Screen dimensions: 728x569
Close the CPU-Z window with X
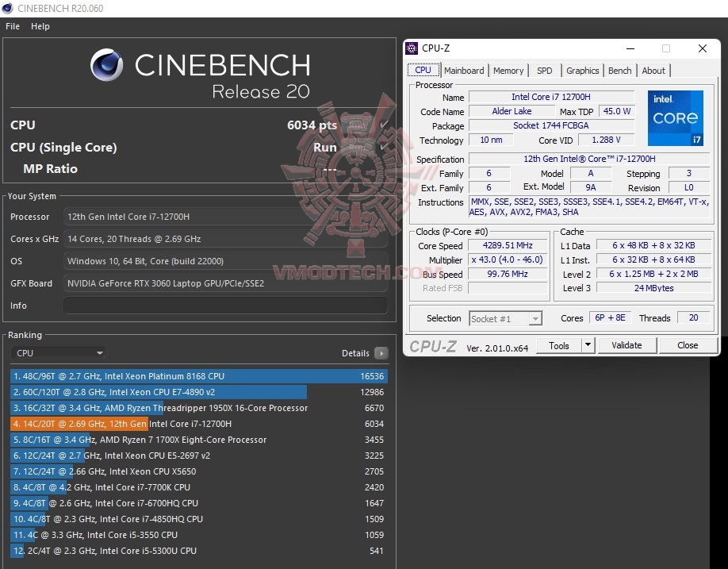pos(703,48)
